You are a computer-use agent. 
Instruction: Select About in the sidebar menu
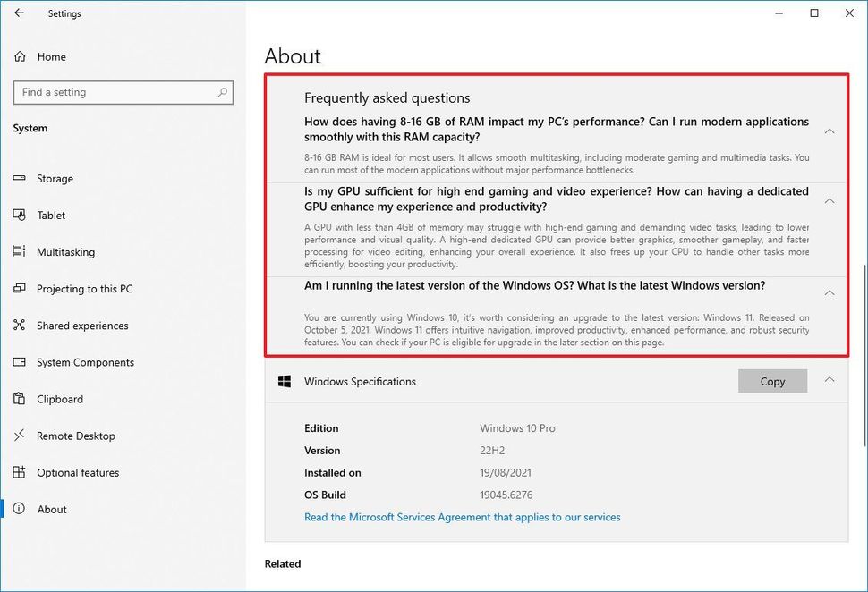52,509
